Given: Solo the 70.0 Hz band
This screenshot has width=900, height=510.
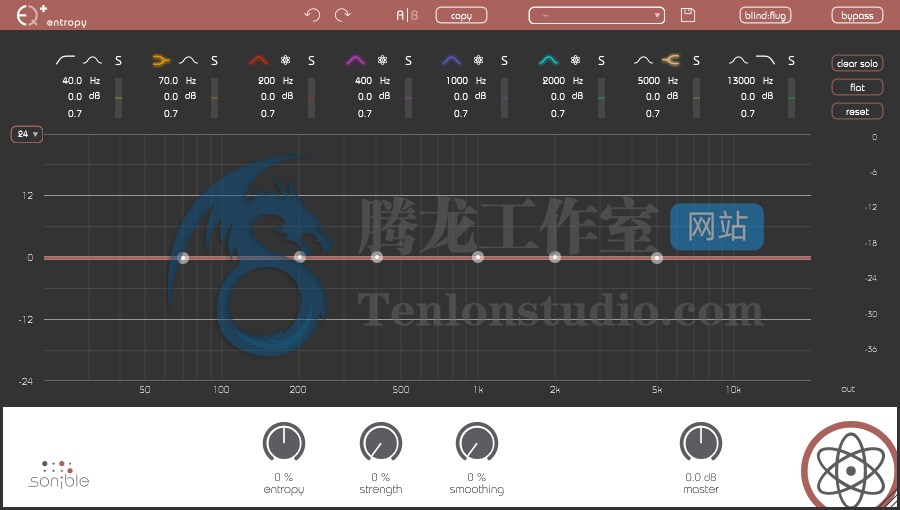Looking at the screenshot, I should [214, 60].
